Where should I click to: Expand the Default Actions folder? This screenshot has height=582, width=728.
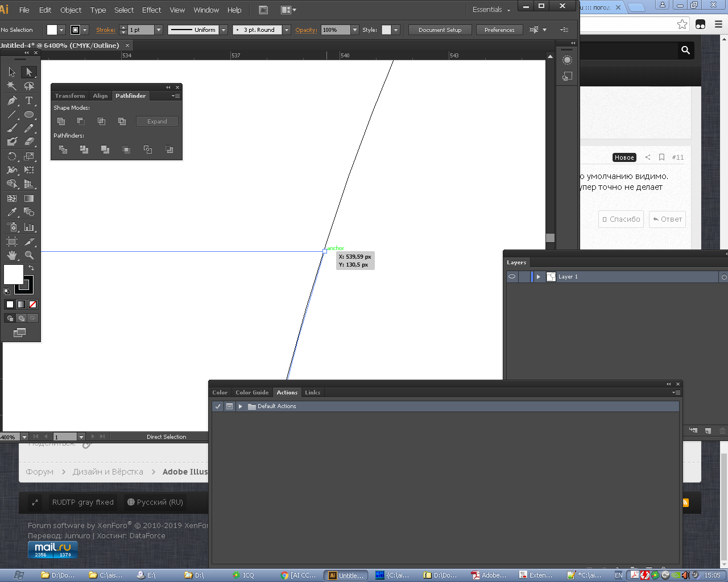pyautogui.click(x=241, y=406)
